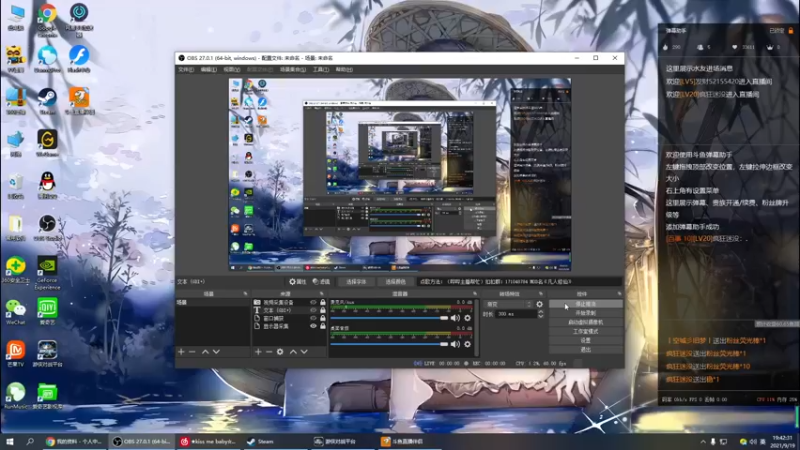The image size is (800, 450).
Task: Adjust the desktop audio volume slider
Action: [389, 344]
